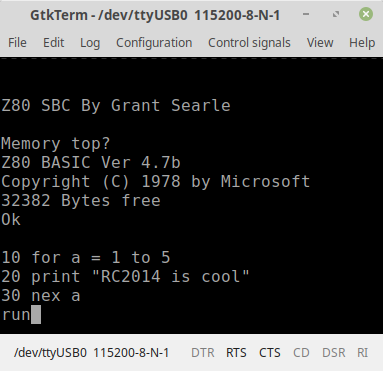This screenshot has height=371, width=383.
Task: Click the 'Memory top?' prompt line
Action: (56, 144)
